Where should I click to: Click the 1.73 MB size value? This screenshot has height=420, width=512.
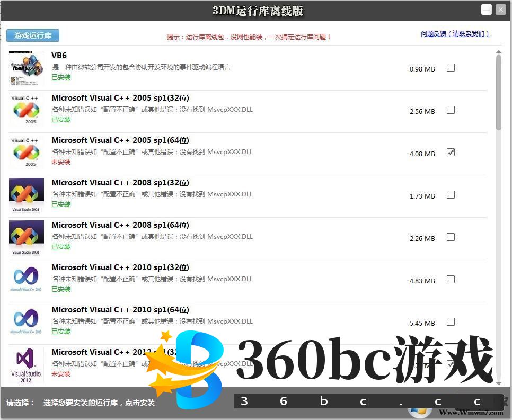click(x=422, y=196)
